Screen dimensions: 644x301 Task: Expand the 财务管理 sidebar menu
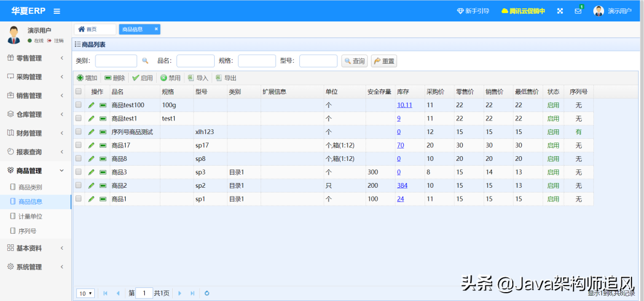coord(36,133)
